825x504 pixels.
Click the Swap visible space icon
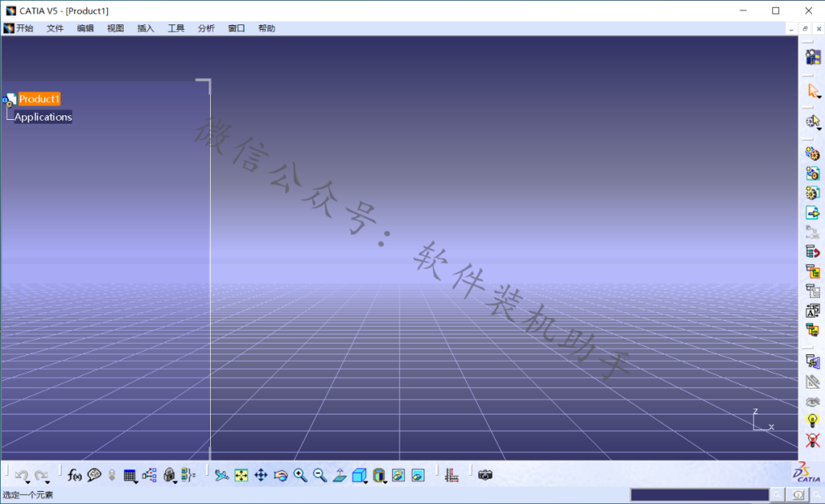pos(419,476)
